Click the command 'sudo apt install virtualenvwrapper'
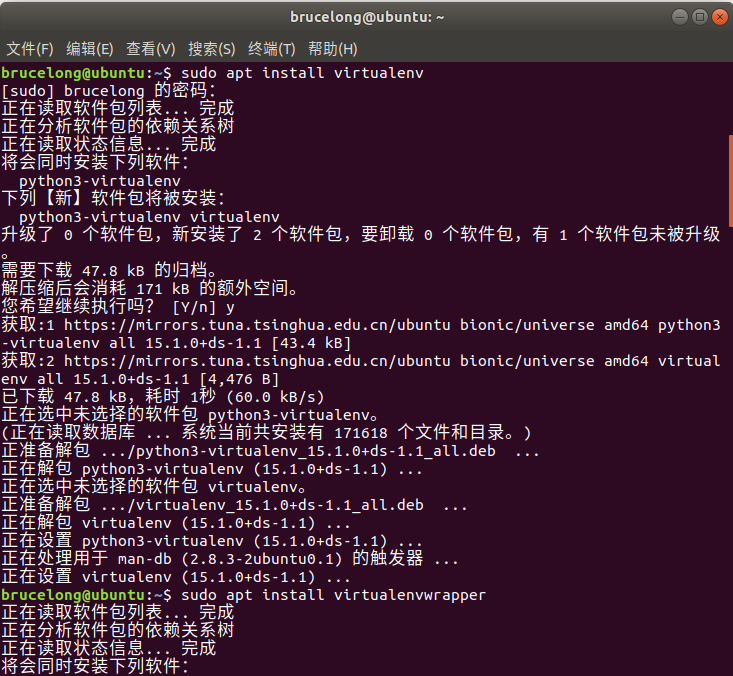The height and width of the screenshot is (676, 733). pyautogui.click(x=333, y=595)
